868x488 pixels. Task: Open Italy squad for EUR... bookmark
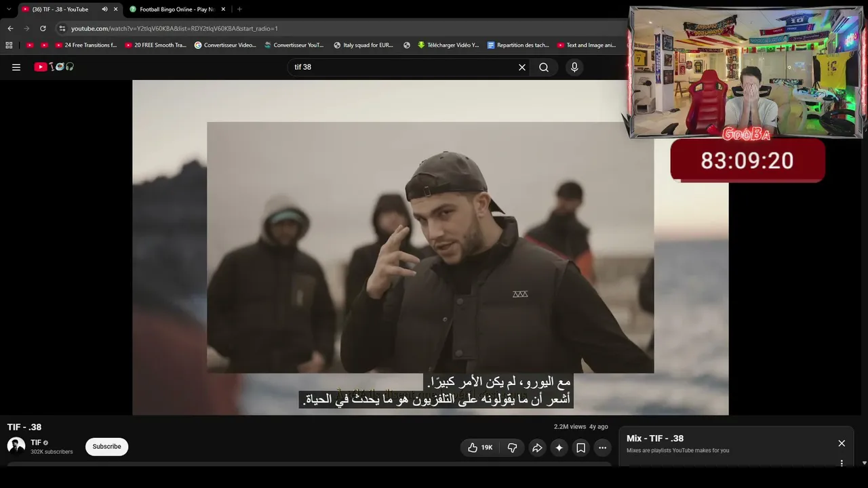(x=363, y=45)
